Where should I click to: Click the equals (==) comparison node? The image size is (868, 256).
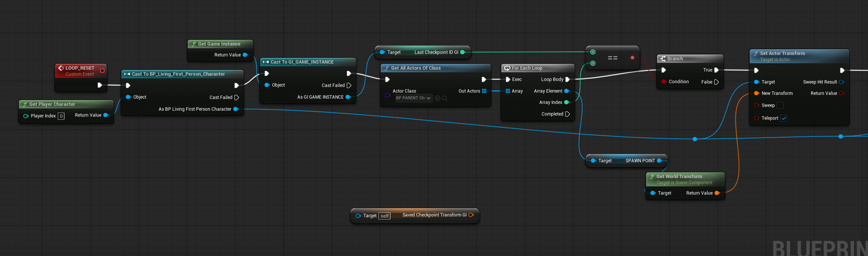612,58
